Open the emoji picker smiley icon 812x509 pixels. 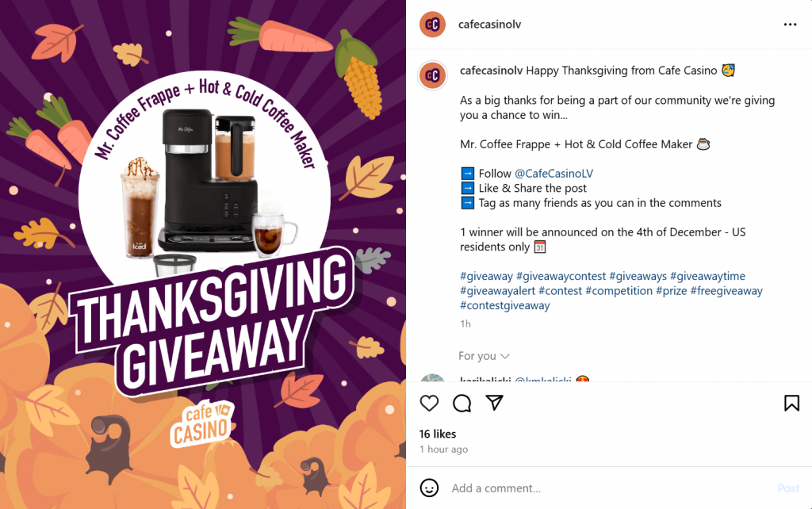point(429,488)
